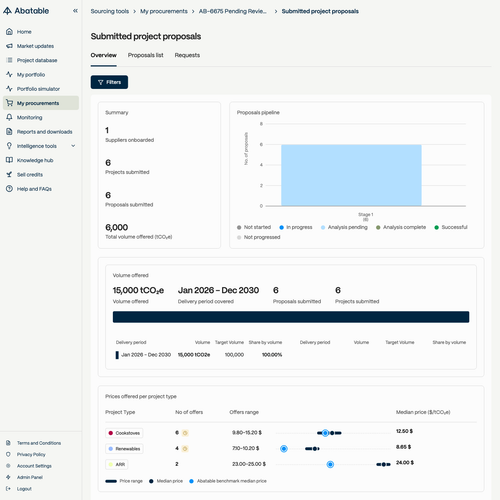Open Market updates in the sidebar

point(35,46)
